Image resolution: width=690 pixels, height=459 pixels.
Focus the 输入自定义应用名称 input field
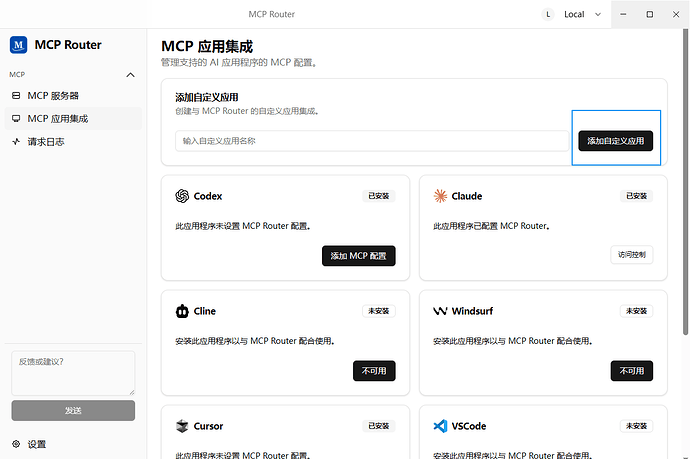click(x=372, y=141)
